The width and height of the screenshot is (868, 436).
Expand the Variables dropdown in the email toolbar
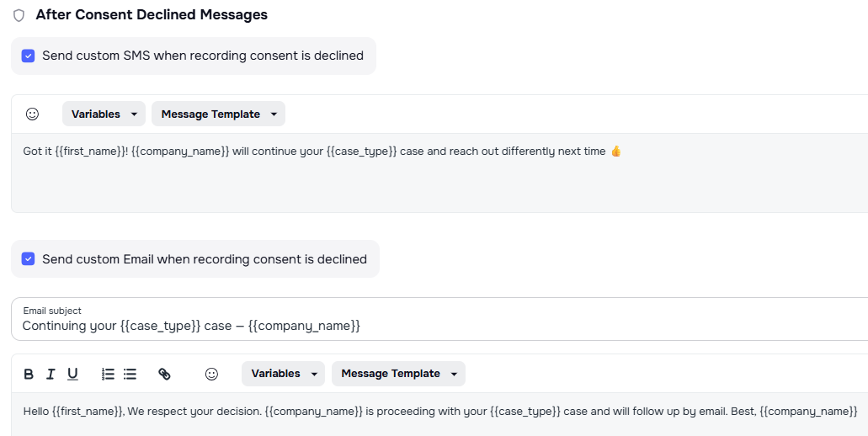pyautogui.click(x=283, y=374)
